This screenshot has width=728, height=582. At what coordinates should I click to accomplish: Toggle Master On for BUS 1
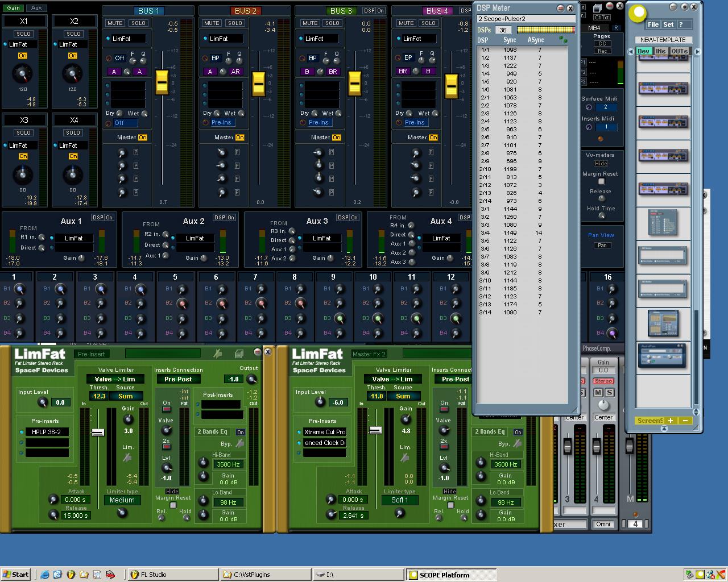pos(142,138)
